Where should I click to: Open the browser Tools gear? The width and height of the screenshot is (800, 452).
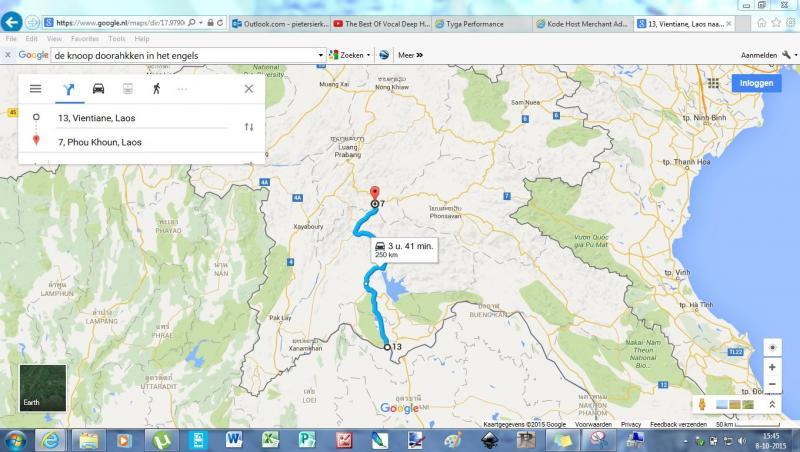point(790,22)
